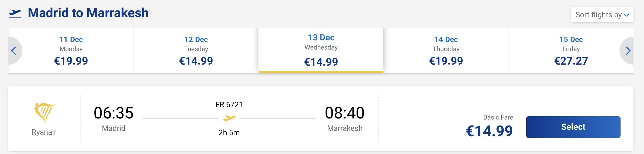Screen dimensions: 644x154
Task: Switch to the 12 Dec Tuesday tab
Action: coord(196,51)
